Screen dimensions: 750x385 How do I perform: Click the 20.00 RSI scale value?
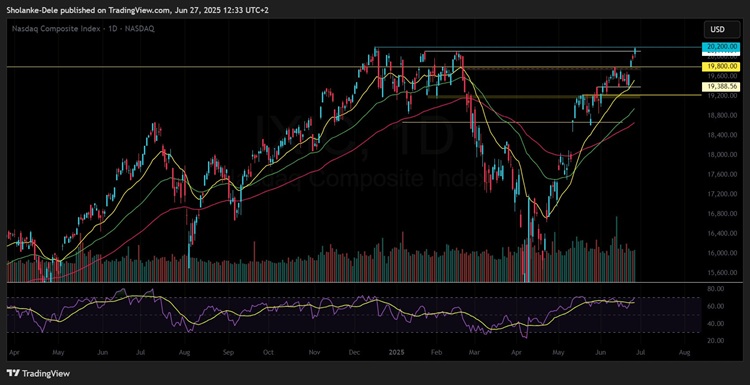coord(717,341)
